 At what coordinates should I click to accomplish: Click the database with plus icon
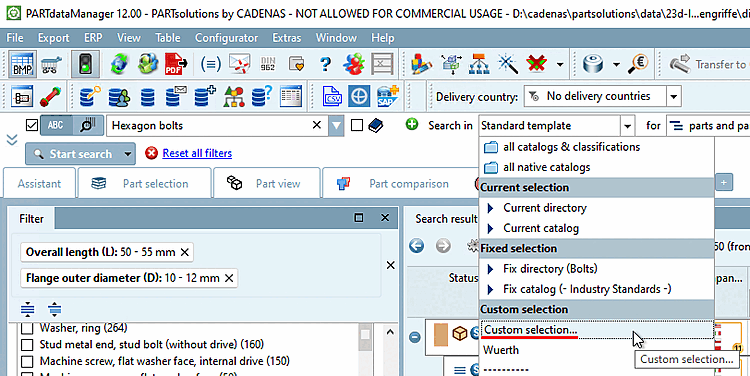point(205,96)
